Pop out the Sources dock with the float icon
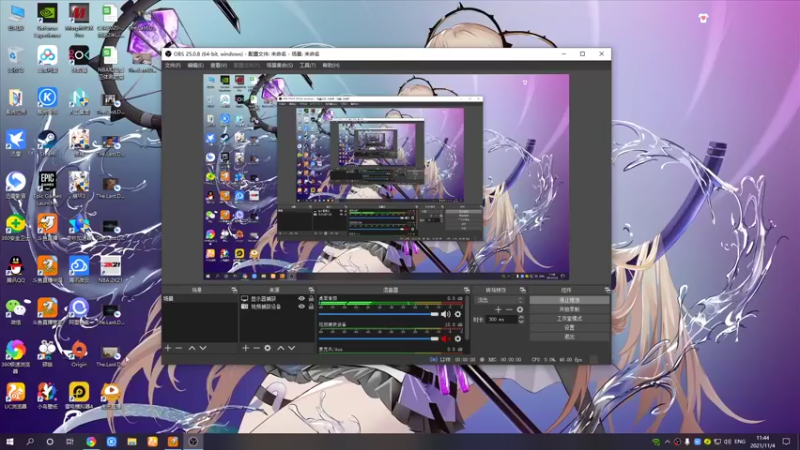Viewport: 800px width, 450px height. 311,290
